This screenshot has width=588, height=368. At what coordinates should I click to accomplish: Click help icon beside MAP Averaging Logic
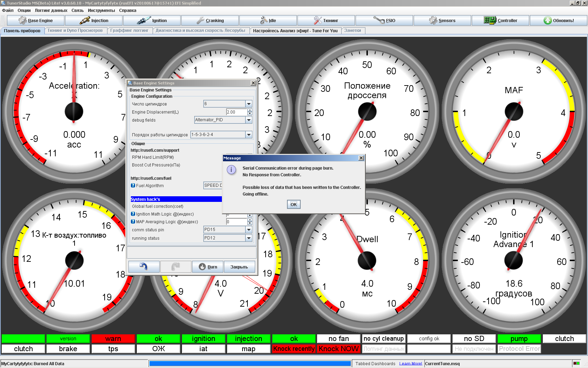point(133,222)
